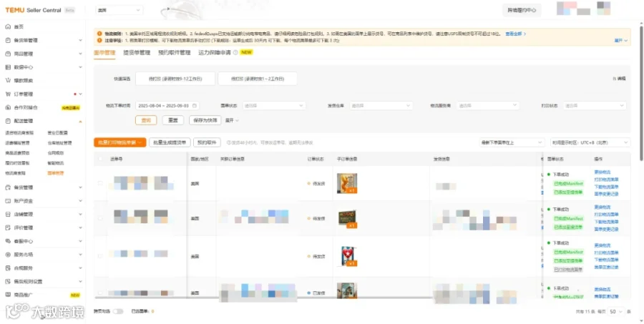Click the 查询 search button
Screen dimensions: 644x324
(x=146, y=120)
